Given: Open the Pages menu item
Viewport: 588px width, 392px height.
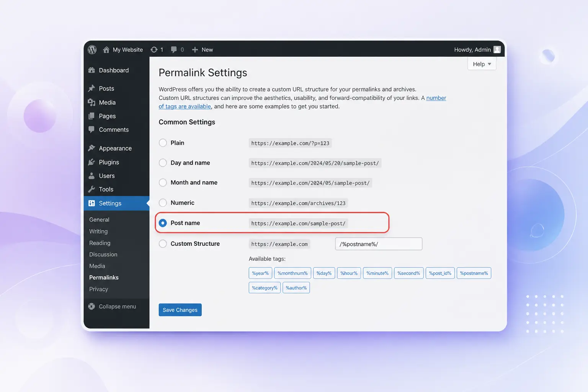Looking at the screenshot, I should [107, 116].
